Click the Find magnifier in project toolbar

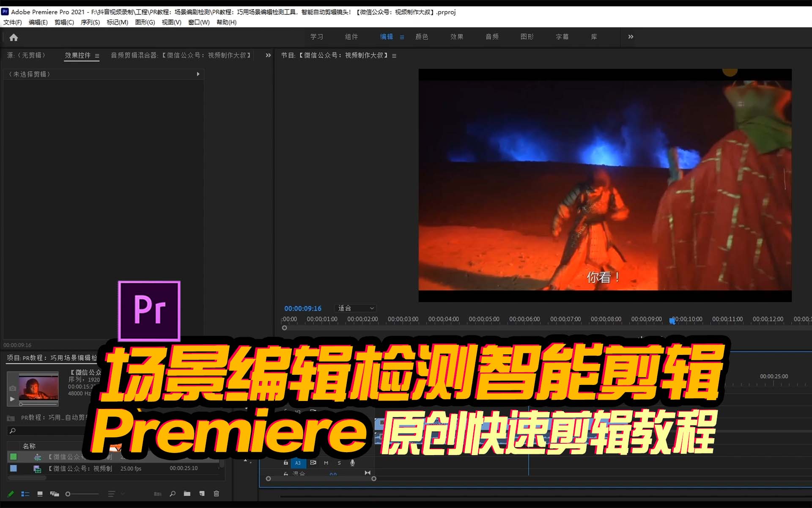pos(173,494)
